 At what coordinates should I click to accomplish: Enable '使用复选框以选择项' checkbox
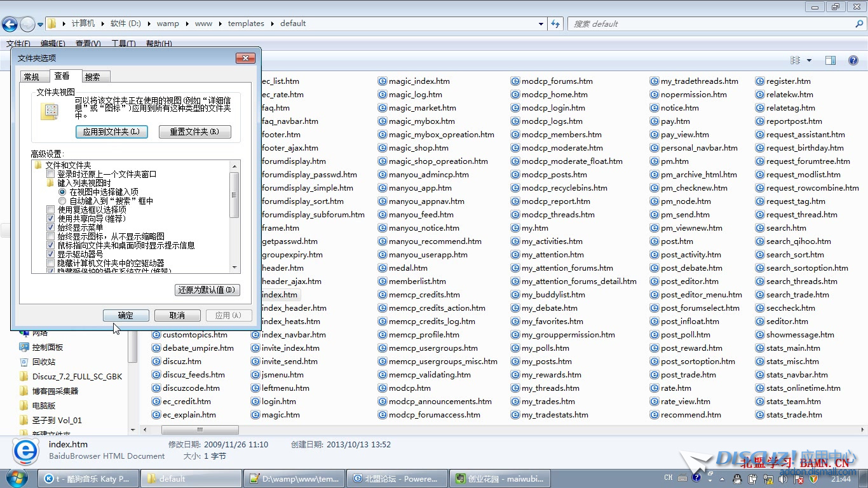(x=51, y=210)
